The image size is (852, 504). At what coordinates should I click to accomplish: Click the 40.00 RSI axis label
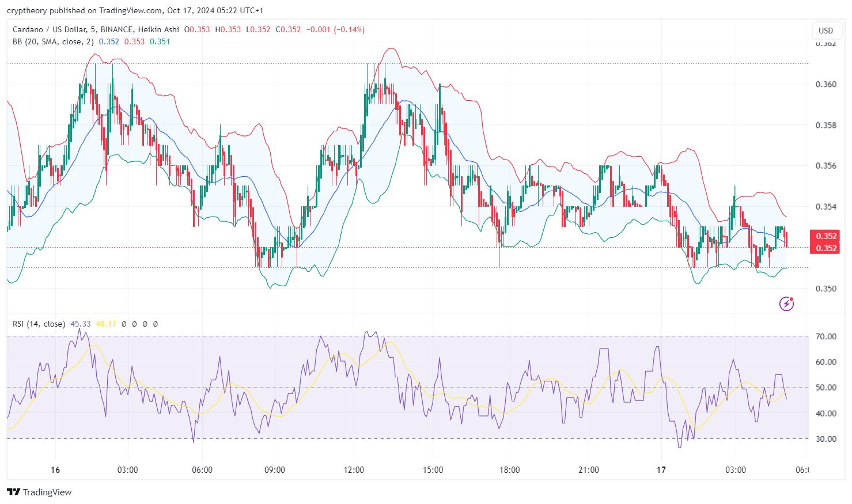826,413
